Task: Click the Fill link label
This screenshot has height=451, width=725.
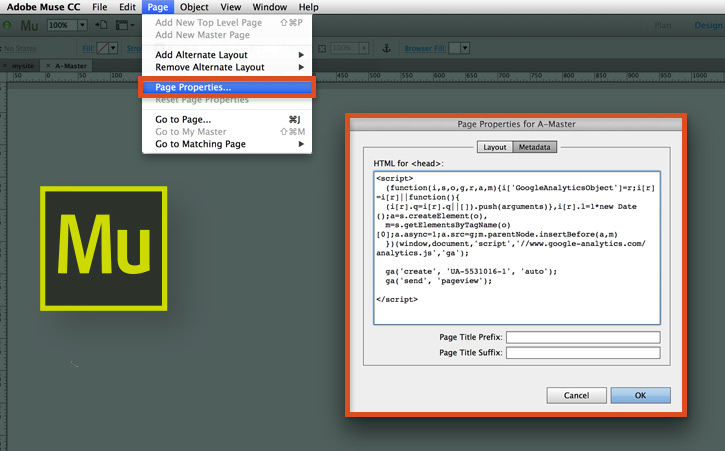Action: pos(88,48)
